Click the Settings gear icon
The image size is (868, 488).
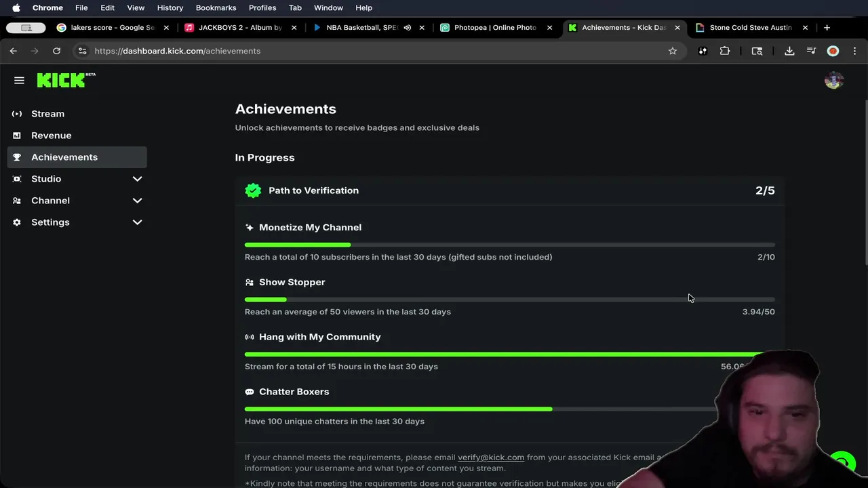[17, 222]
